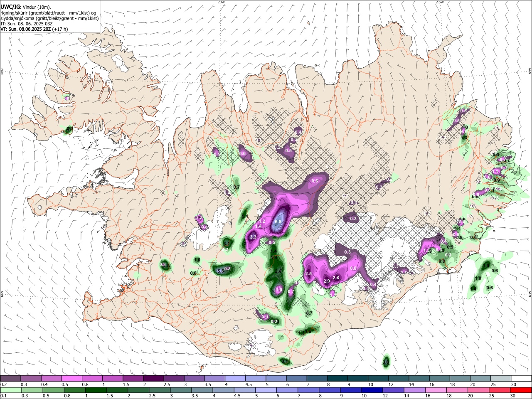Select the 'IT: Sun. 08. 06. 2025 03Z' line
The height and width of the screenshot is (399, 532).
tap(27, 24)
